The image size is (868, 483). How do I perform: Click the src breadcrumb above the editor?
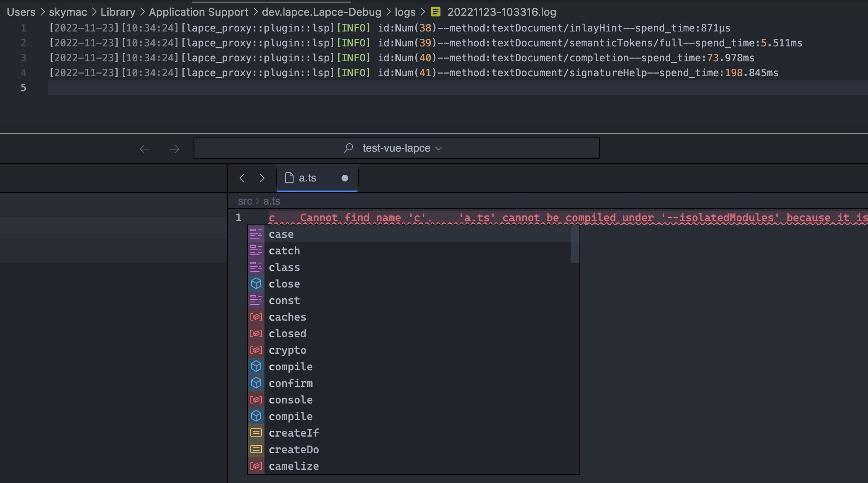point(245,201)
